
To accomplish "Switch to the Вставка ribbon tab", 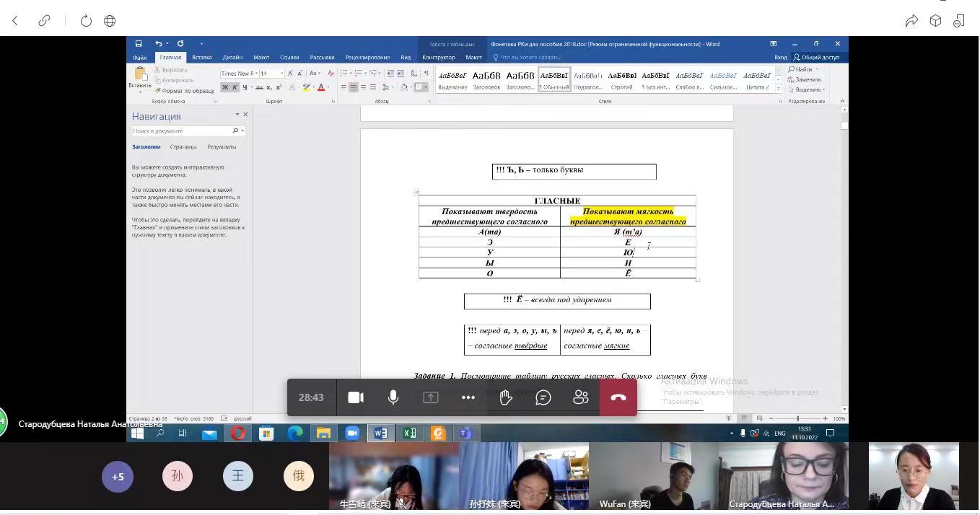I will click(202, 58).
